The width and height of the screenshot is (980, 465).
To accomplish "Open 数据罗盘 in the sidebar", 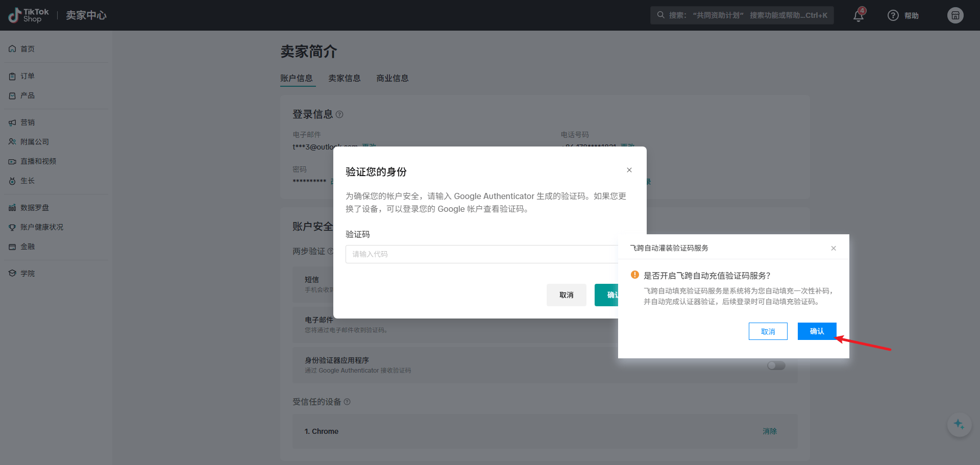I will coord(35,208).
